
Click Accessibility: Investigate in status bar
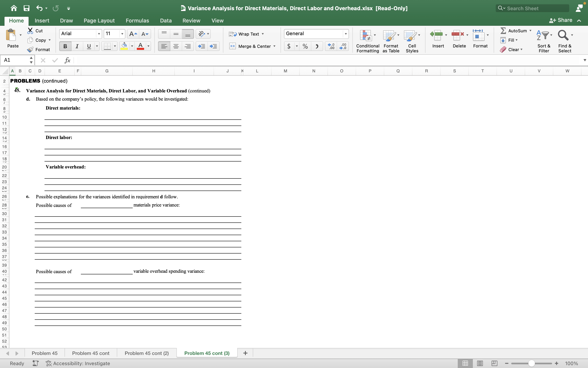pos(78,363)
